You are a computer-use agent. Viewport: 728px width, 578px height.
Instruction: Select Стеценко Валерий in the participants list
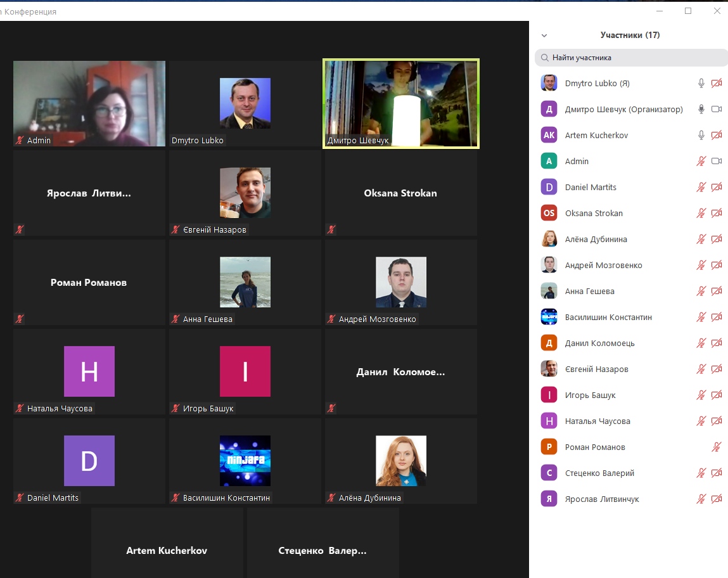tap(599, 473)
